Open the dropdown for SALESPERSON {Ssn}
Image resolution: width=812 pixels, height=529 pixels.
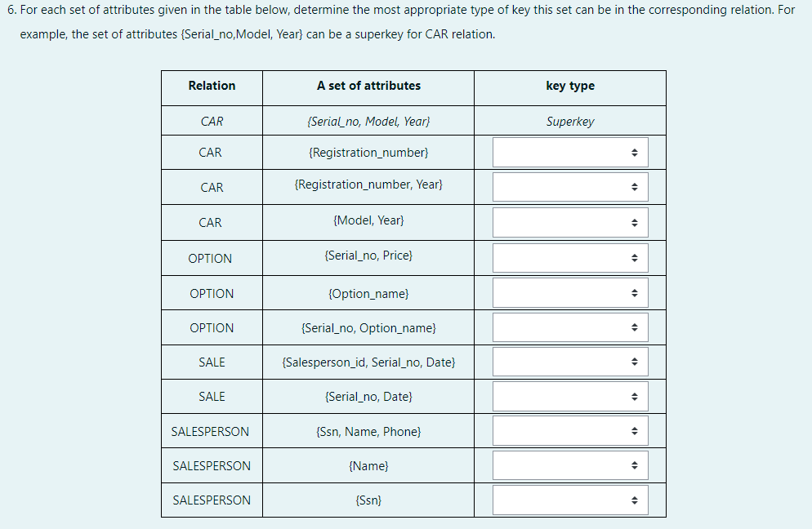(x=569, y=499)
